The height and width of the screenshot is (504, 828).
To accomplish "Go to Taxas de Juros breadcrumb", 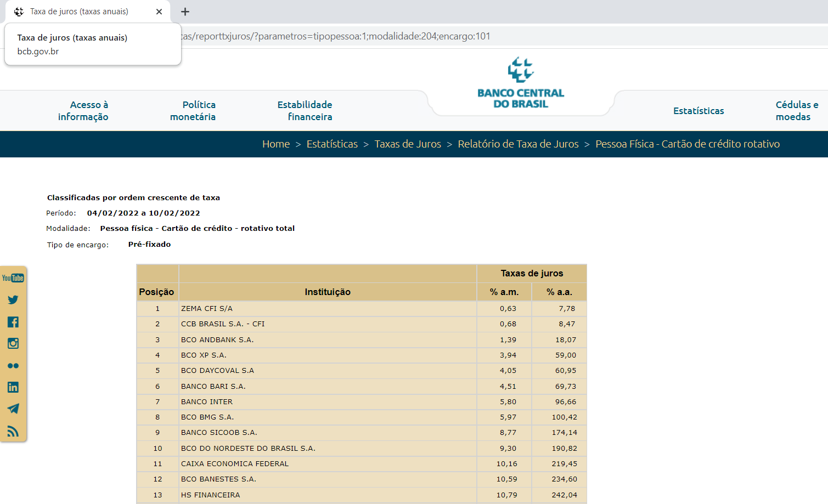I will (408, 144).
